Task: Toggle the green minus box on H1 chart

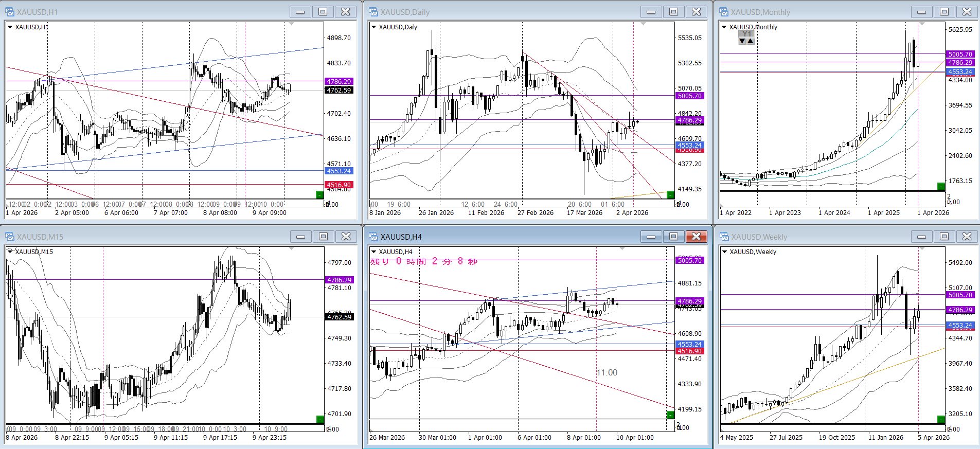Action: click(x=319, y=194)
